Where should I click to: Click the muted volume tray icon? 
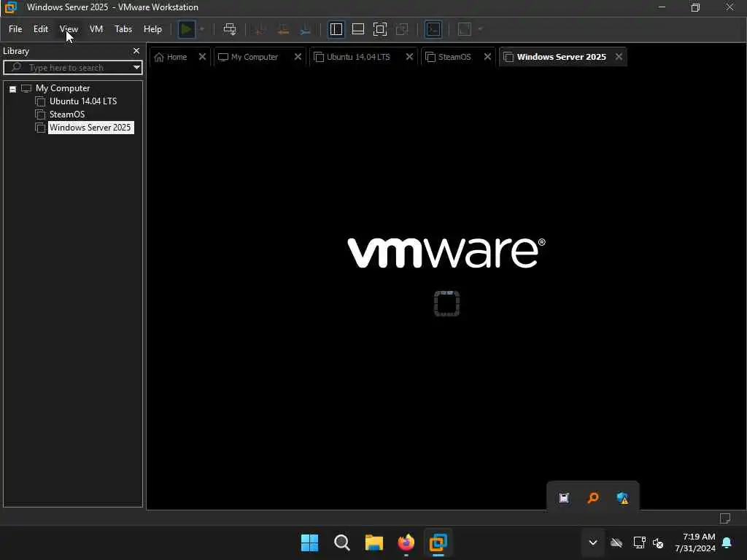(659, 542)
